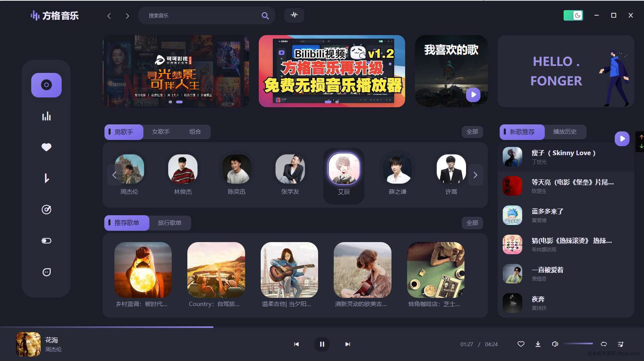Image resolution: width=644 pixels, height=361 pixels.
Task: Show previous singers with left chevron
Action: pyautogui.click(x=114, y=175)
